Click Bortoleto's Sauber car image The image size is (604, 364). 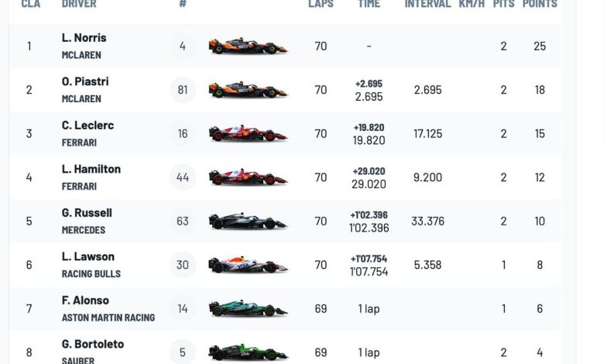point(248,352)
